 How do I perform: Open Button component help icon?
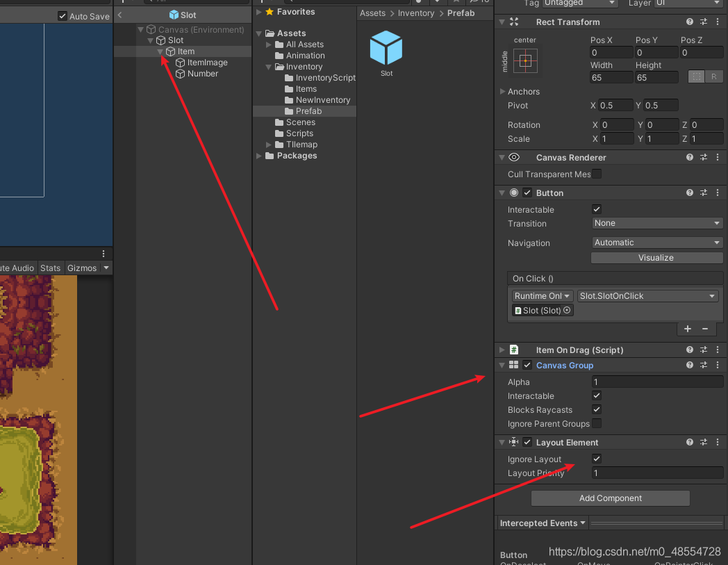pos(690,193)
